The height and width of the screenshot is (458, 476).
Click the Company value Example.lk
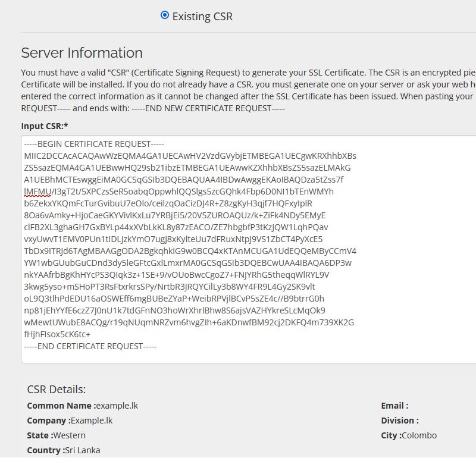92,421
